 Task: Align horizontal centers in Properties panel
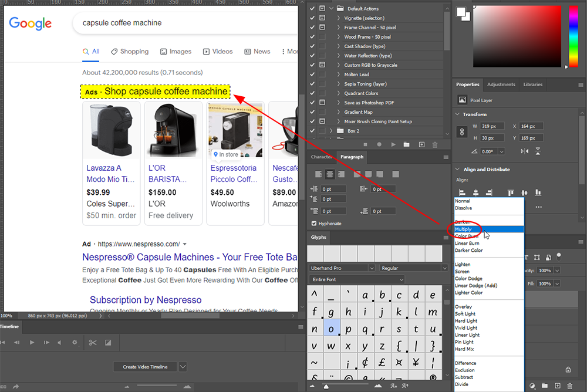[x=475, y=192]
